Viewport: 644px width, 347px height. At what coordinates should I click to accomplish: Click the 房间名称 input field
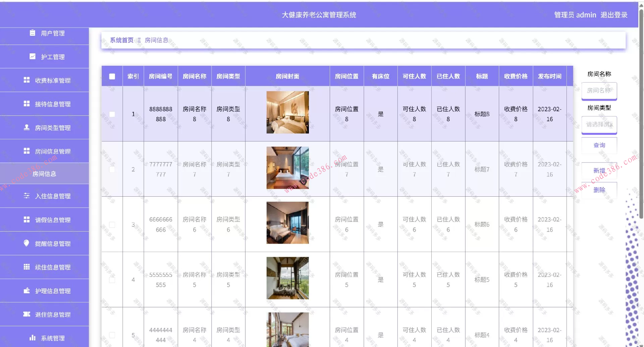pos(599,90)
